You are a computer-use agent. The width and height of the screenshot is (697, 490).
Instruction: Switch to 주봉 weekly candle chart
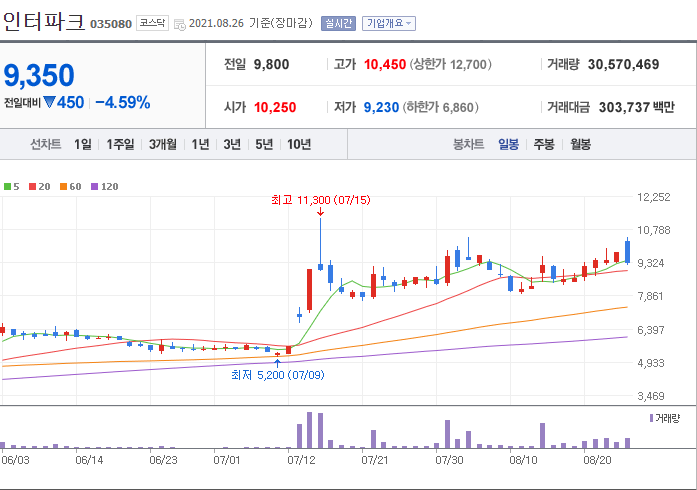click(544, 144)
